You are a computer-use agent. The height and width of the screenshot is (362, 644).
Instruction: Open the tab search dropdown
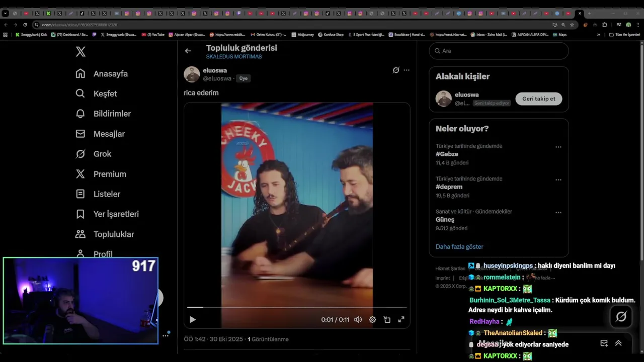tap(5, 14)
